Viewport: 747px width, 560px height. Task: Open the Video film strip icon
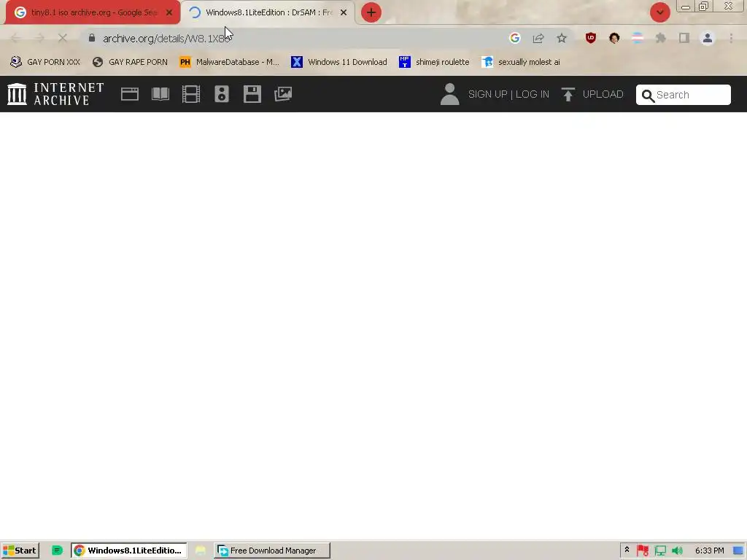click(190, 94)
